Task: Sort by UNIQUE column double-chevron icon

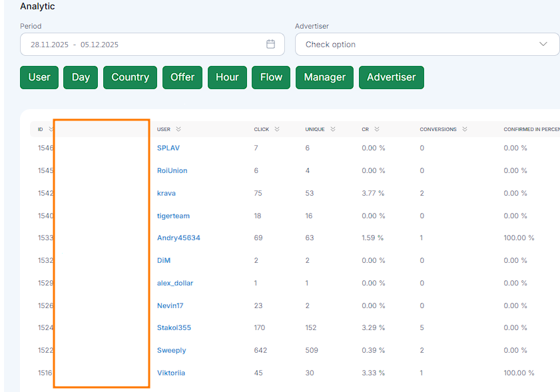Action: [x=332, y=129]
